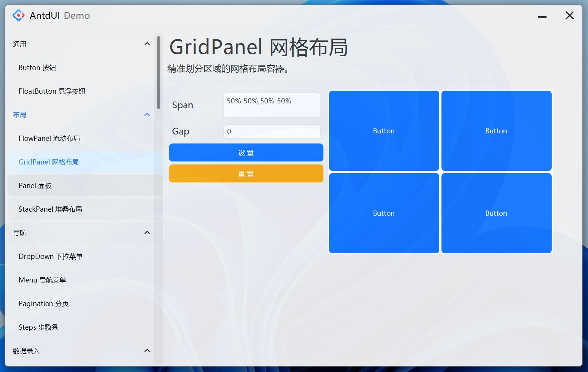Click the sidebar vertical scrollbar thumb
Screen dimensions: 588x372
click(x=159, y=72)
